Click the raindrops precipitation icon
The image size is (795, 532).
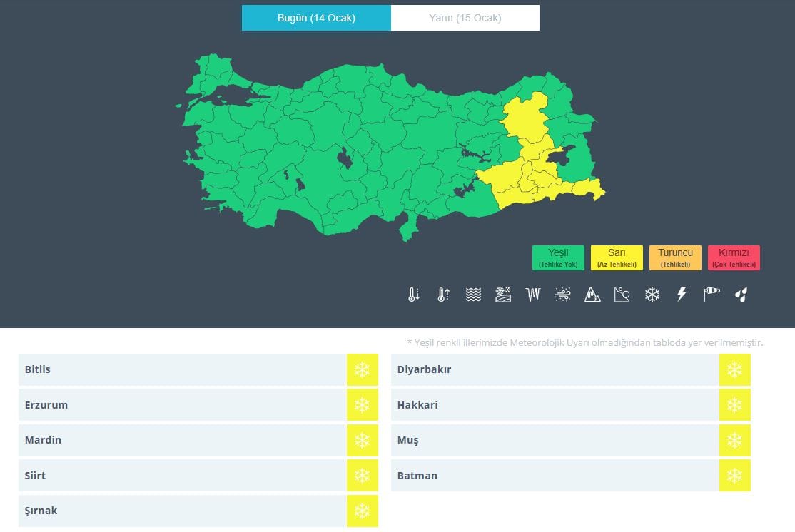click(741, 295)
